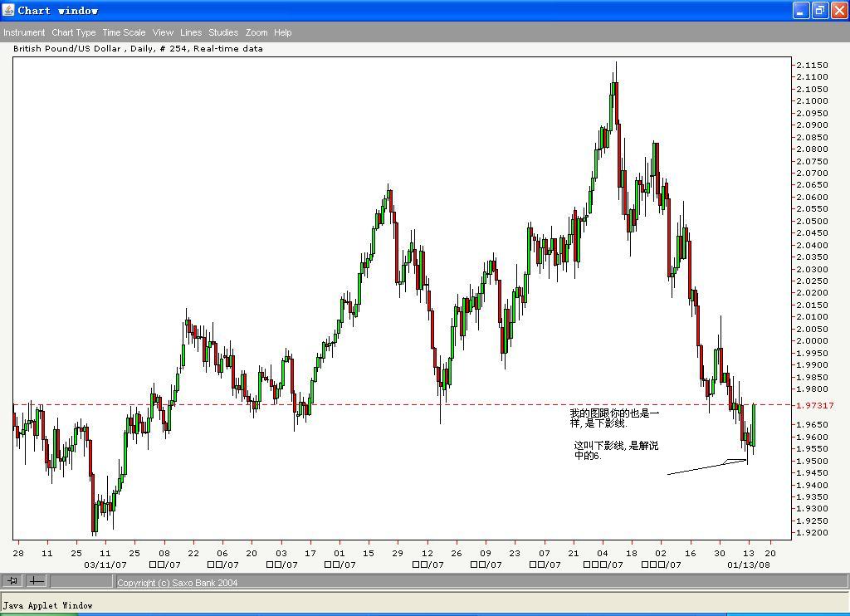Image resolution: width=850 pixels, height=616 pixels.
Task: Click the 1.9500 price axis label
Action: click(x=812, y=461)
